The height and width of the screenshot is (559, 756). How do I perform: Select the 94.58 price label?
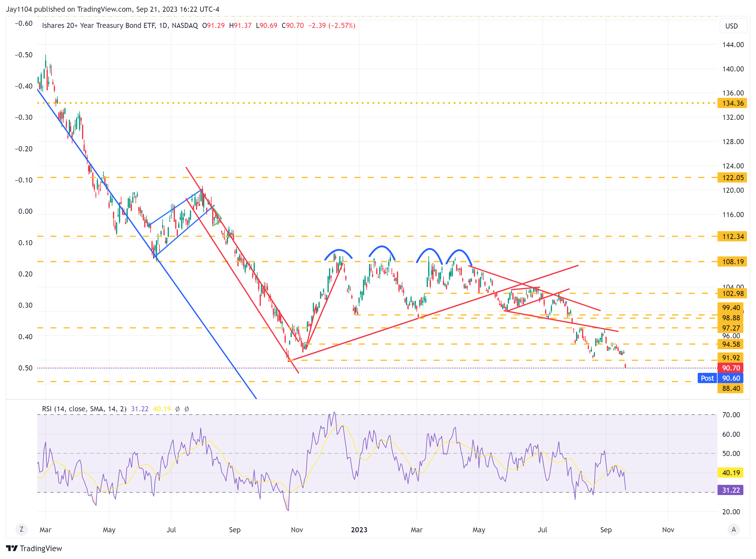click(730, 344)
